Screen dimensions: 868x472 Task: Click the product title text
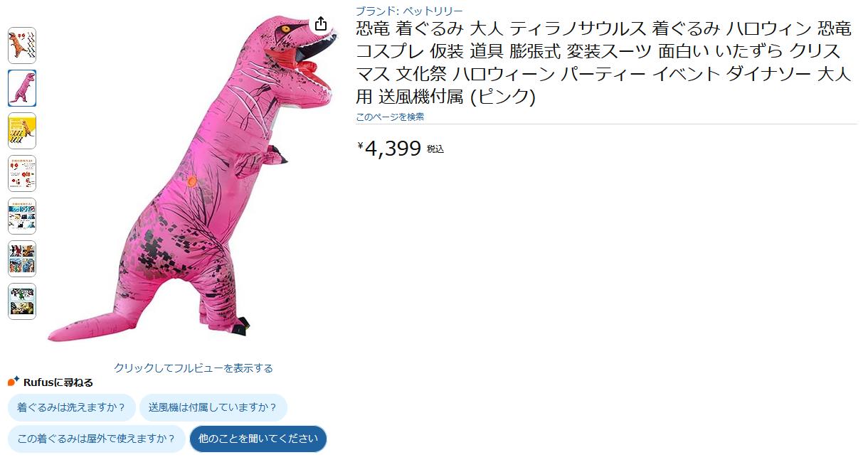coord(604,63)
